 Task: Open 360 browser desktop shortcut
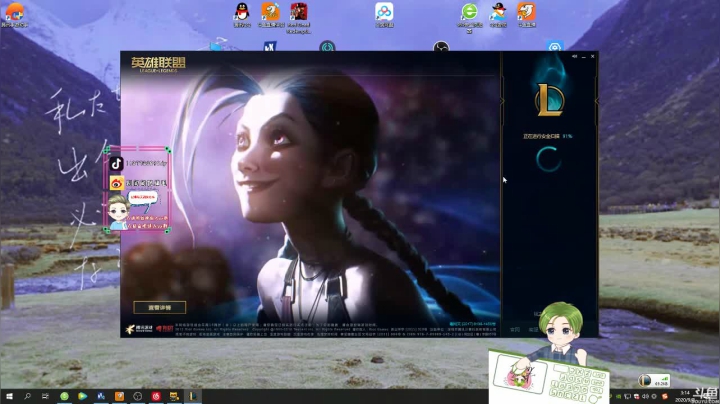click(x=469, y=17)
